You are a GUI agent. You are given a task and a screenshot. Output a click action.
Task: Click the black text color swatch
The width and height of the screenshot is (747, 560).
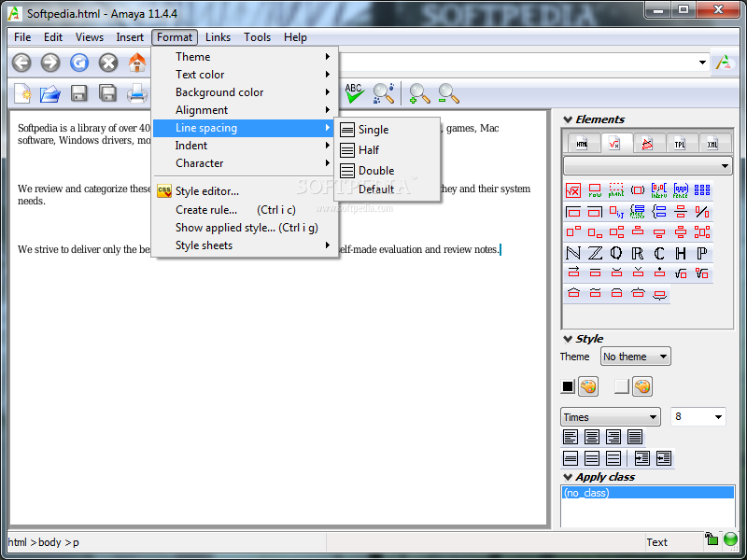coord(568,386)
